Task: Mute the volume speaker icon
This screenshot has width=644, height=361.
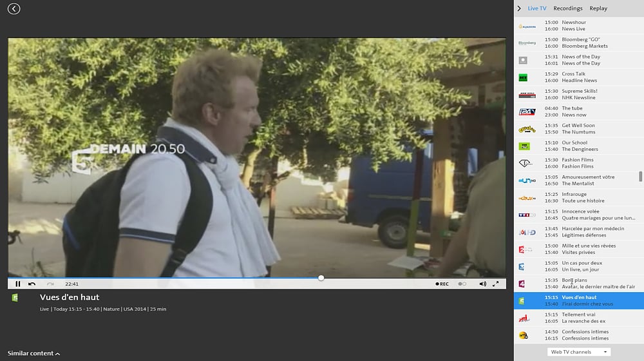Action: click(x=482, y=284)
